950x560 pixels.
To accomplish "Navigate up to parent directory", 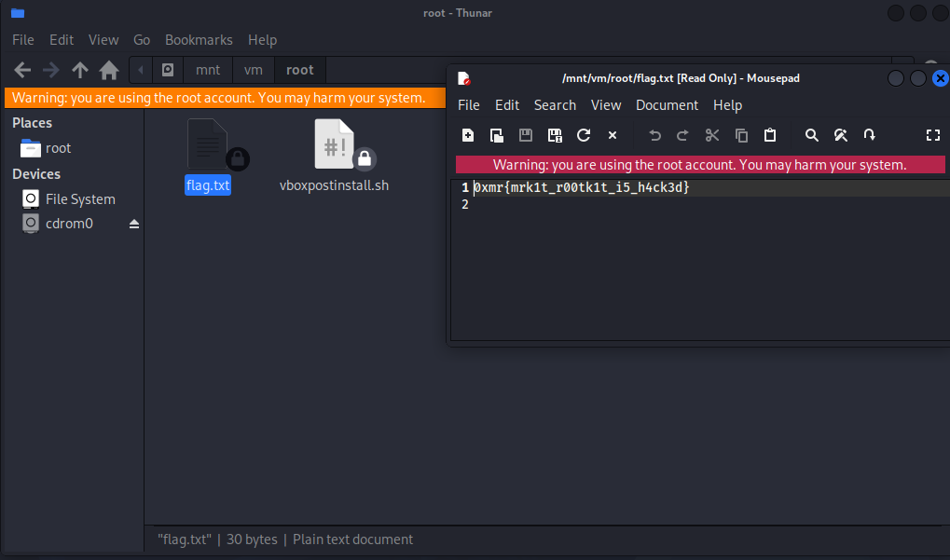I will (x=80, y=70).
